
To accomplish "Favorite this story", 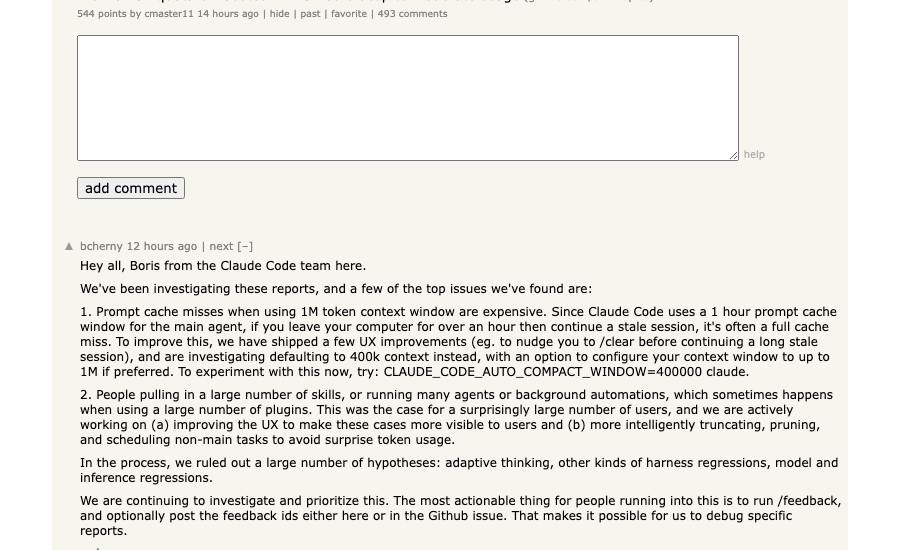I will (349, 14).
